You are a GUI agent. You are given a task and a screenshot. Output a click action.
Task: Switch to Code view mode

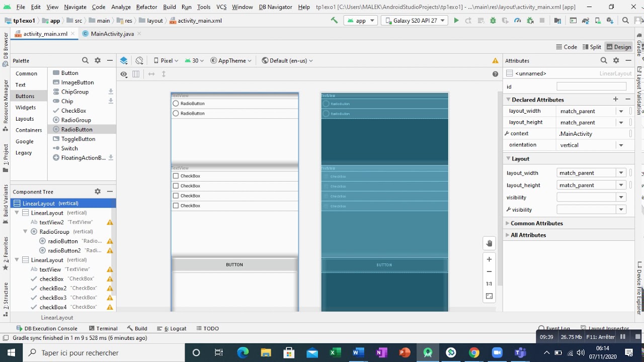(x=567, y=47)
